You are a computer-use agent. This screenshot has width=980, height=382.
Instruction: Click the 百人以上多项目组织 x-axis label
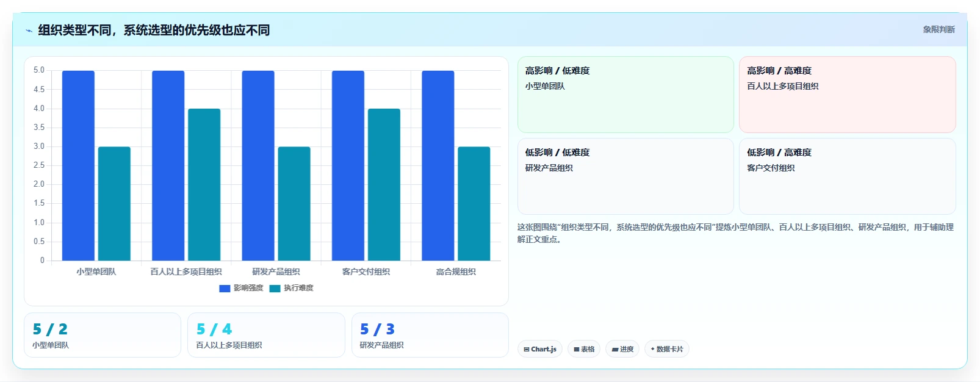pos(186,272)
